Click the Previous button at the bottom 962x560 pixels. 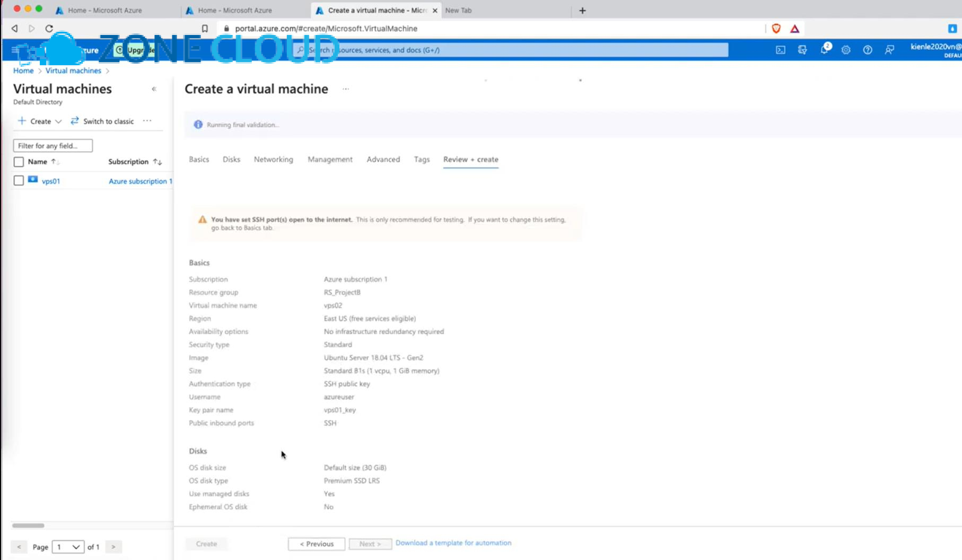pyautogui.click(x=316, y=544)
